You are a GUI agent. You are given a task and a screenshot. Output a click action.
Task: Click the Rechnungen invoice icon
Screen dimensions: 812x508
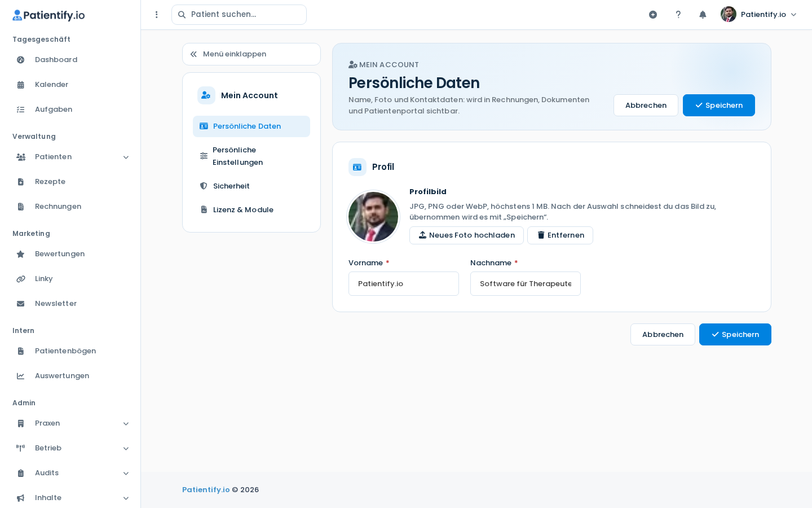point(21,207)
